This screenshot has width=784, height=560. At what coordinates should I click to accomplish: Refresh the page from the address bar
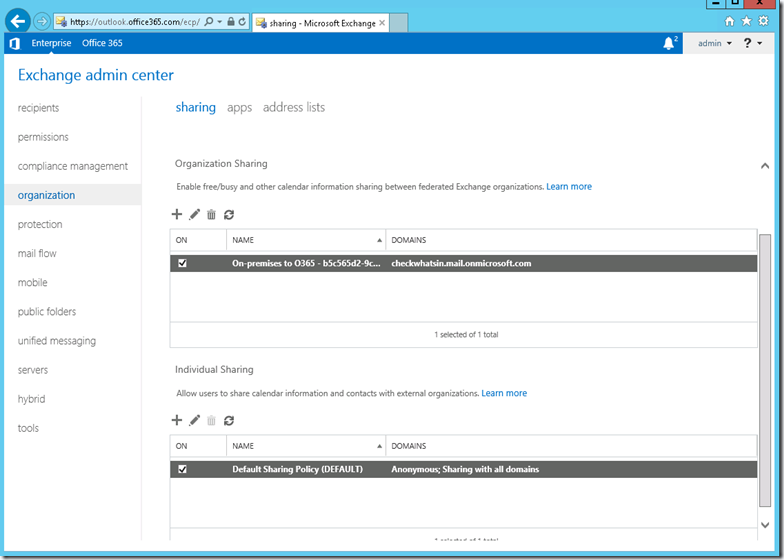coord(242,22)
